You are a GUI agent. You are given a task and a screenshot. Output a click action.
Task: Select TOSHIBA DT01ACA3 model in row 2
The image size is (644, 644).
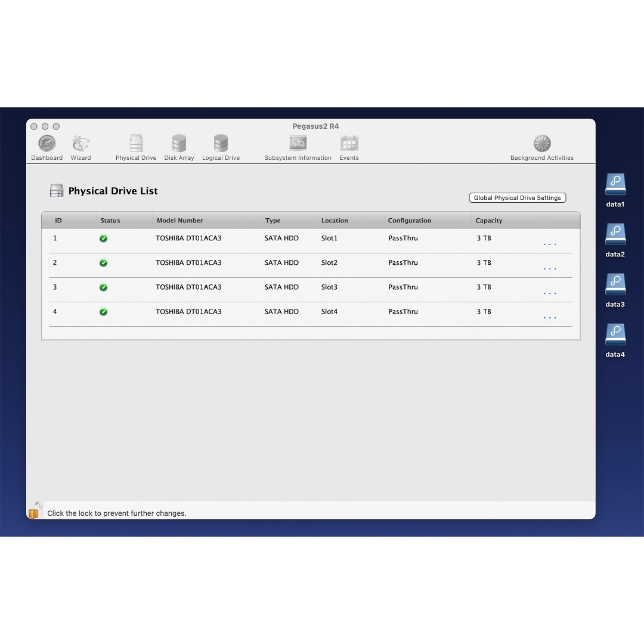[188, 263]
